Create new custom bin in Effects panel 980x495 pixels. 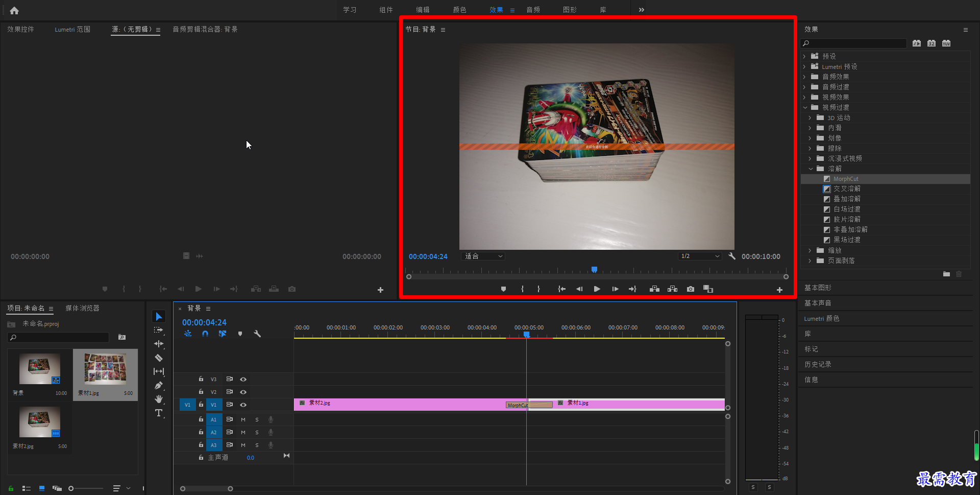946,274
